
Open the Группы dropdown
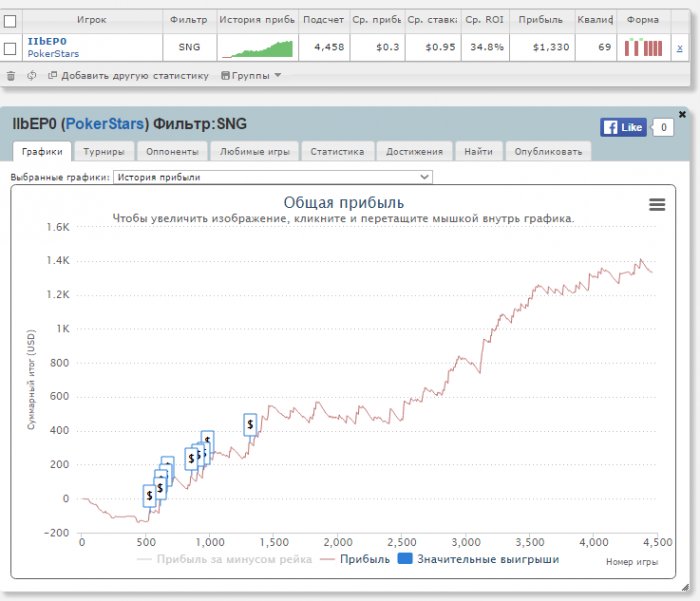point(251,75)
